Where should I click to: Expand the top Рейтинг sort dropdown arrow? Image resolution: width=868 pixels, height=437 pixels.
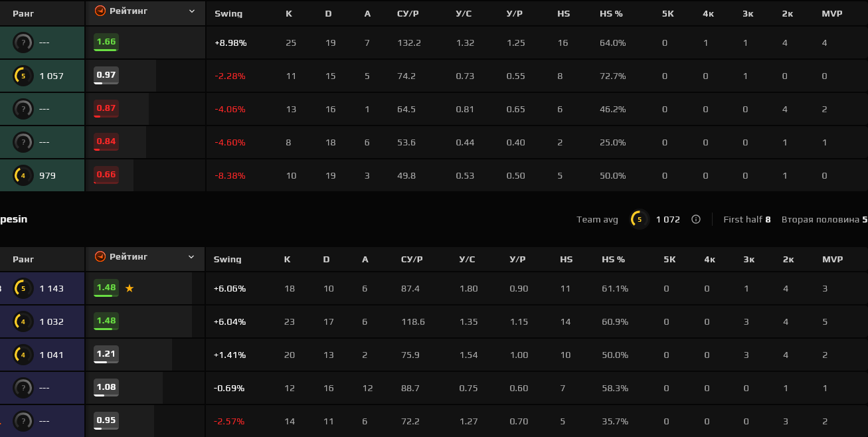(x=192, y=11)
